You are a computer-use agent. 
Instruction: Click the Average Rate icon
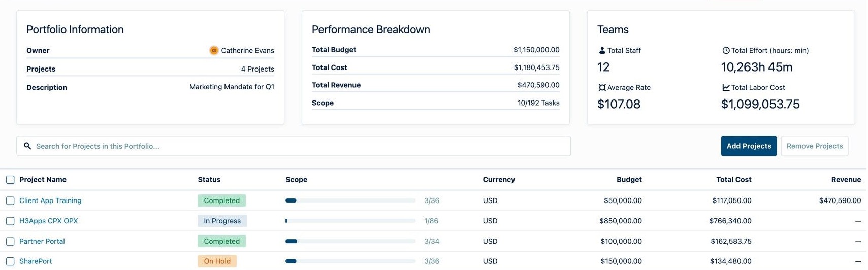[602, 88]
